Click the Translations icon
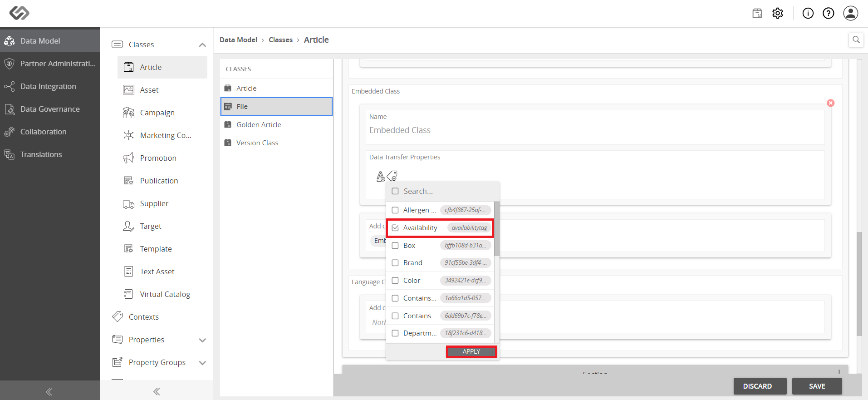 (10, 154)
